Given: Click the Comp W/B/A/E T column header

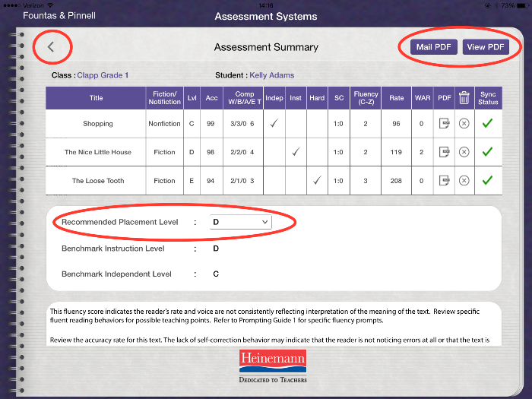Looking at the screenshot, I should (x=243, y=98).
